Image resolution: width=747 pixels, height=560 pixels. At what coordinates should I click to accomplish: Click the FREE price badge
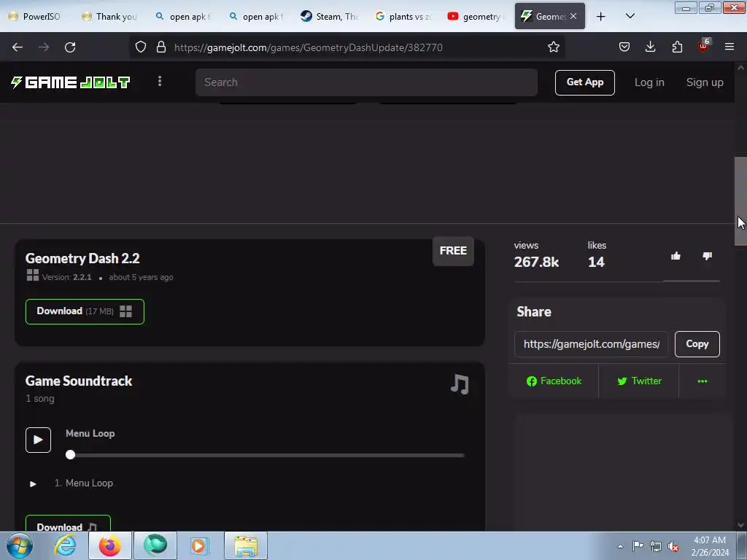pos(453,251)
